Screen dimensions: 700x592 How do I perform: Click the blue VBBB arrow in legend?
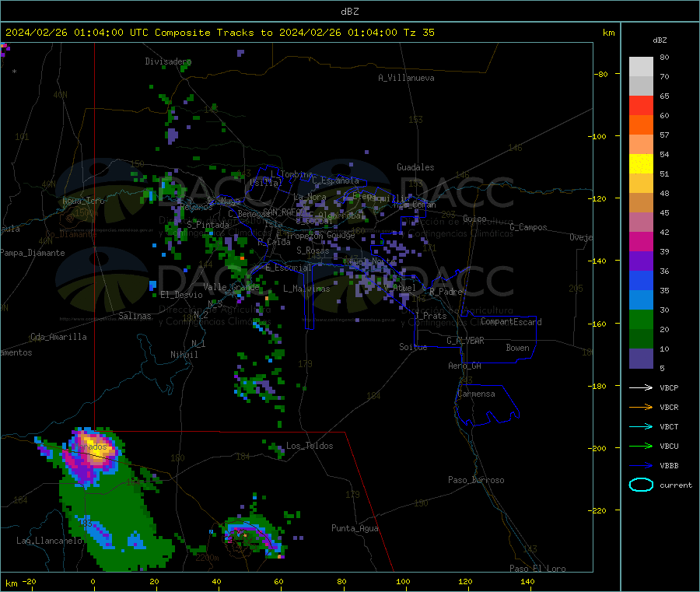(x=641, y=466)
